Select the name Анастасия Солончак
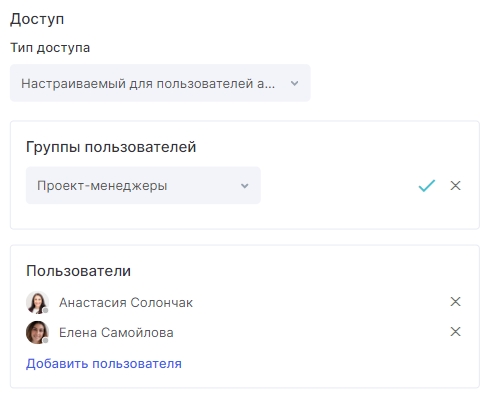This screenshot has width=492, height=405. pyautogui.click(x=126, y=303)
